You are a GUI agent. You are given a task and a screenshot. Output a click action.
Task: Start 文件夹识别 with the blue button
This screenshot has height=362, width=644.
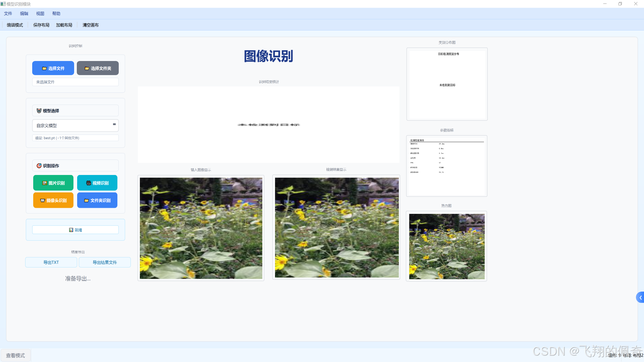tap(97, 200)
